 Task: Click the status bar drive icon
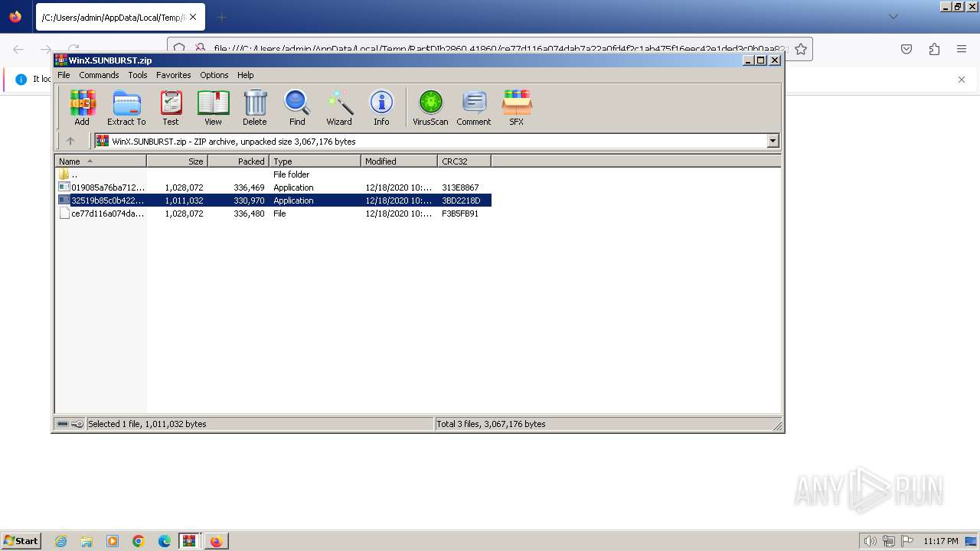[x=63, y=424]
